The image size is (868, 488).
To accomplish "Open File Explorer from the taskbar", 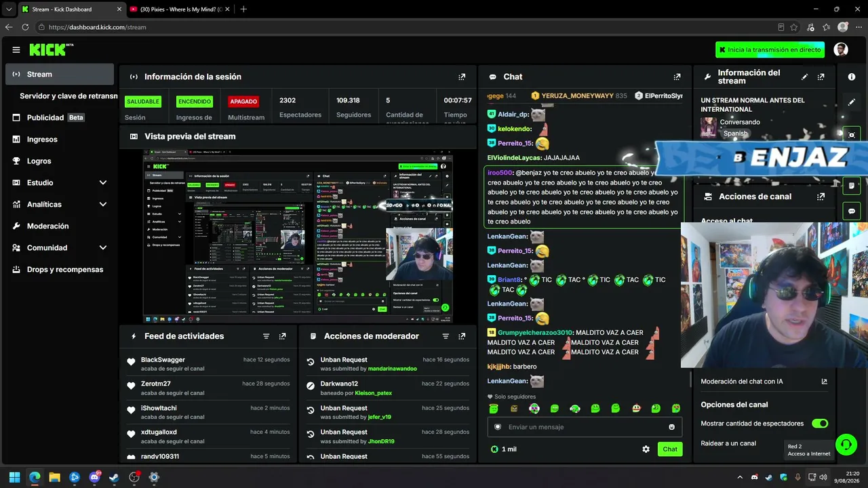I will [x=54, y=477].
